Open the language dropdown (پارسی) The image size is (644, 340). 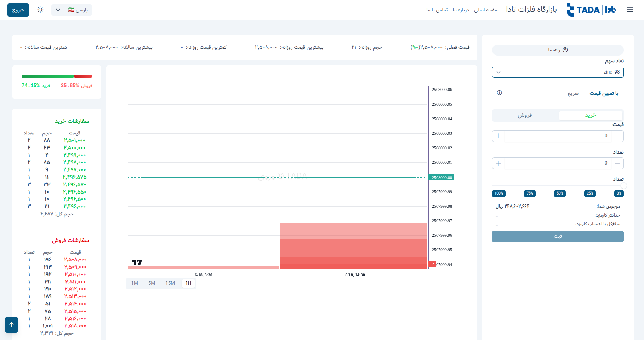point(72,10)
